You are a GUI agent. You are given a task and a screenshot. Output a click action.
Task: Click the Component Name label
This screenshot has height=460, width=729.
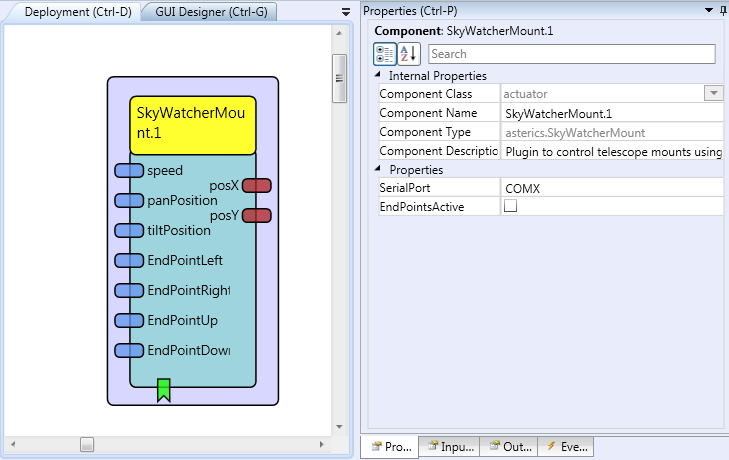(428, 113)
